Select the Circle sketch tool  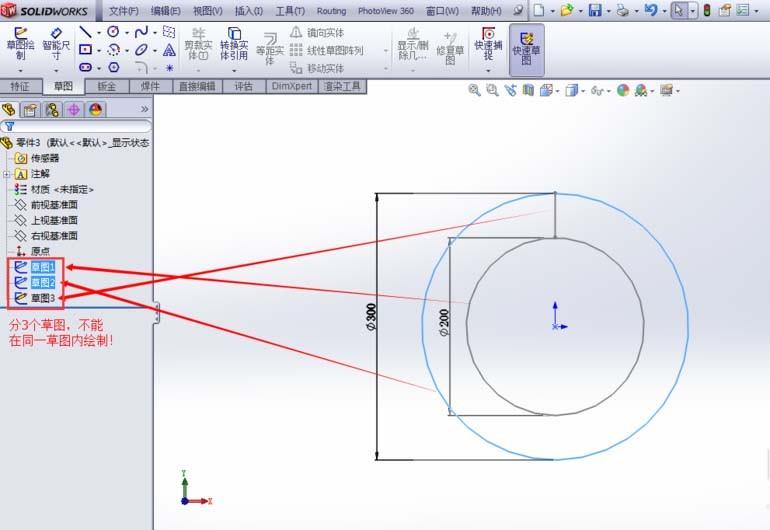click(x=113, y=32)
